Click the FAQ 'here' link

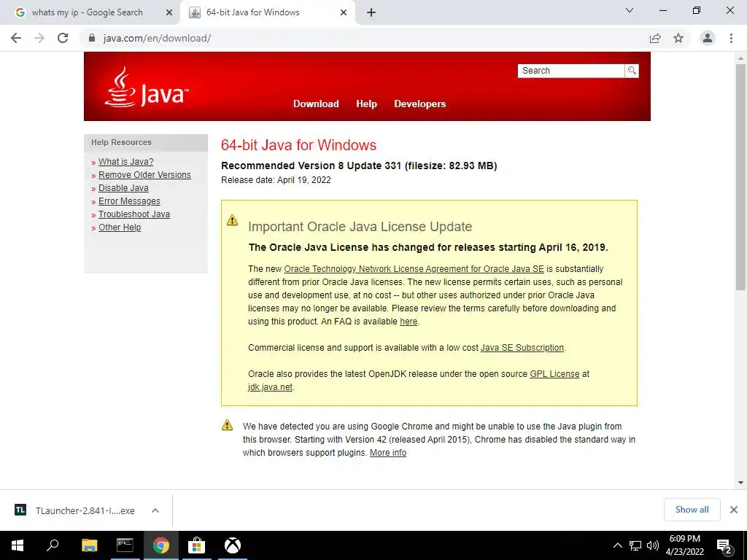point(409,322)
